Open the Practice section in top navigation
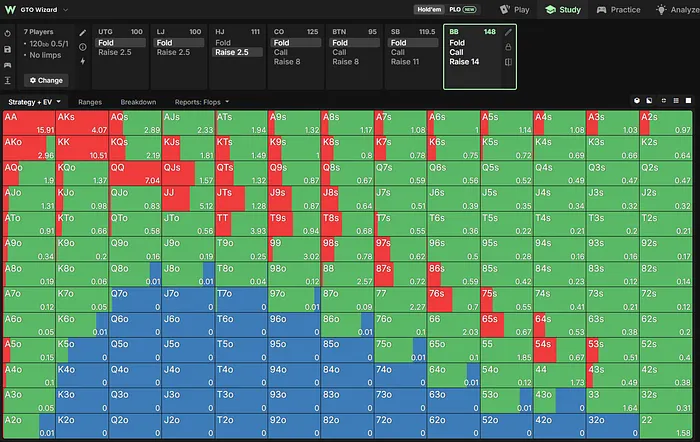 tap(619, 9)
